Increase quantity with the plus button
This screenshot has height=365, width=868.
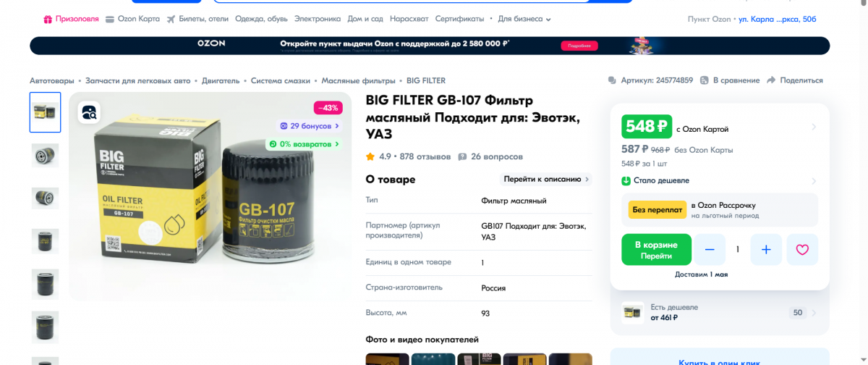point(766,250)
